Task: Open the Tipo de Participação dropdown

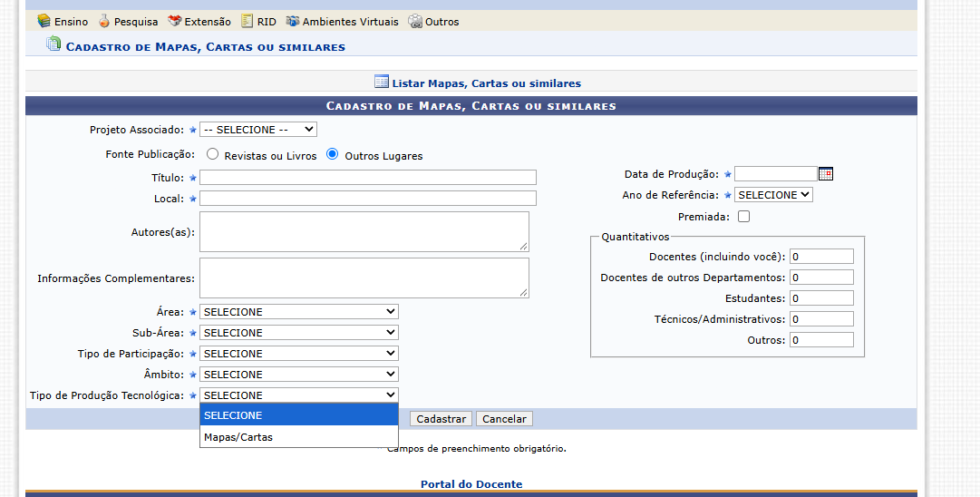Action: pos(299,353)
